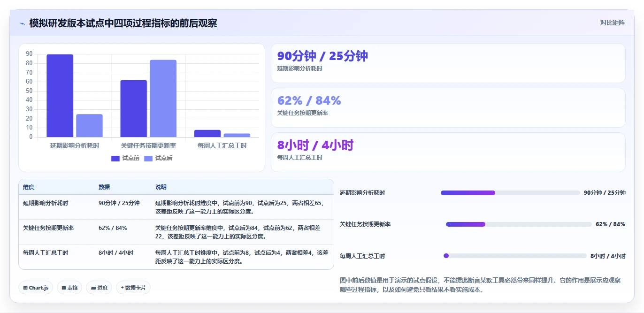This screenshot has height=313, width=644.
Task: Click the description mentioning 两者相差22
Action: point(238,232)
